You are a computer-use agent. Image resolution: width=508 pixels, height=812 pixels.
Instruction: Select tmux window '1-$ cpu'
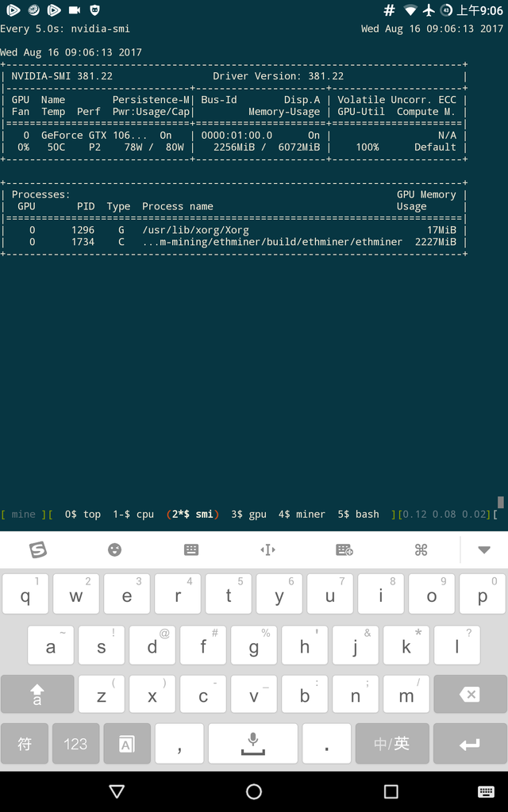[x=133, y=514]
